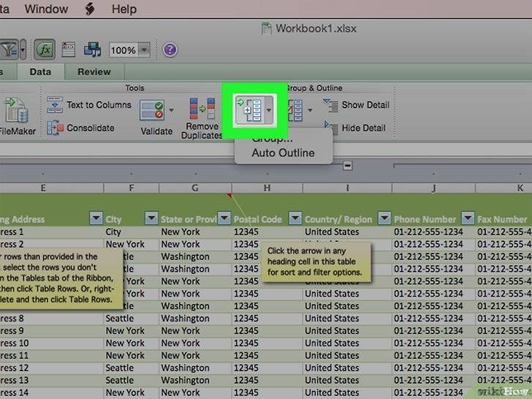Click the Ungroup icon in Group & Outline
The image size is (532, 399).
(x=297, y=111)
